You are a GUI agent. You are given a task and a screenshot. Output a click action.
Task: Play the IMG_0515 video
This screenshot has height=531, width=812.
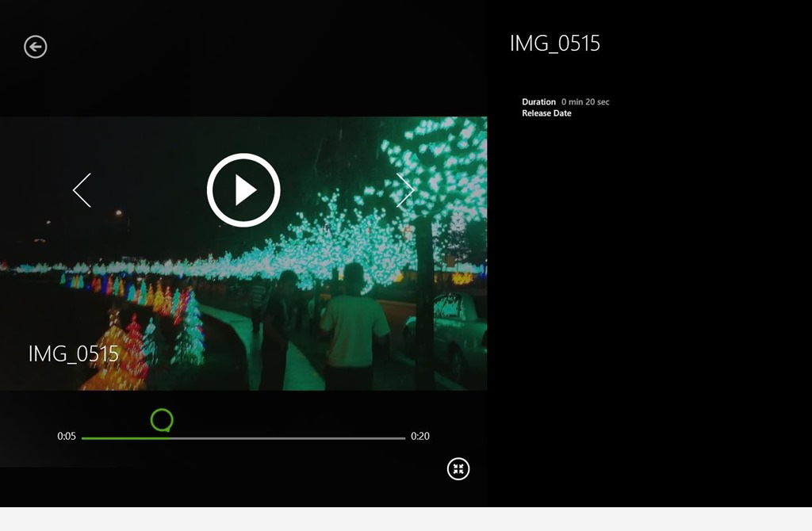[x=243, y=190]
